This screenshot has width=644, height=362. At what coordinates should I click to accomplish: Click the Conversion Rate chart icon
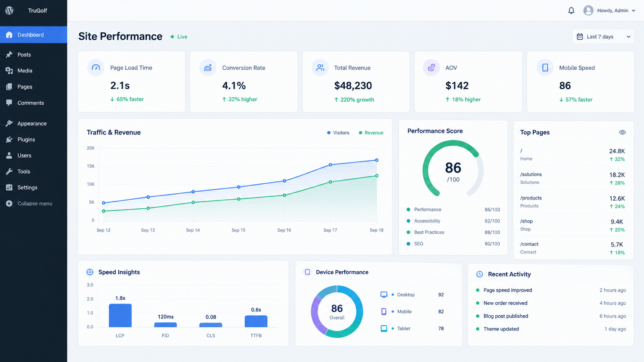click(208, 68)
